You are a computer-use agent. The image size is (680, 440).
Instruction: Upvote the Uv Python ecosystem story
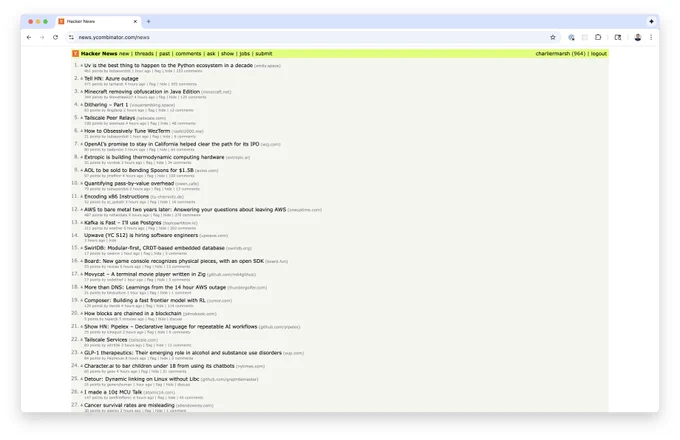tap(81, 65)
